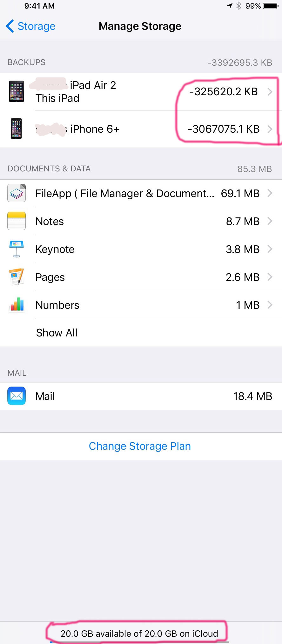The width and height of the screenshot is (282, 644).
Task: Tap the iPad Air 2 device thumbnail
Action: 17,91
